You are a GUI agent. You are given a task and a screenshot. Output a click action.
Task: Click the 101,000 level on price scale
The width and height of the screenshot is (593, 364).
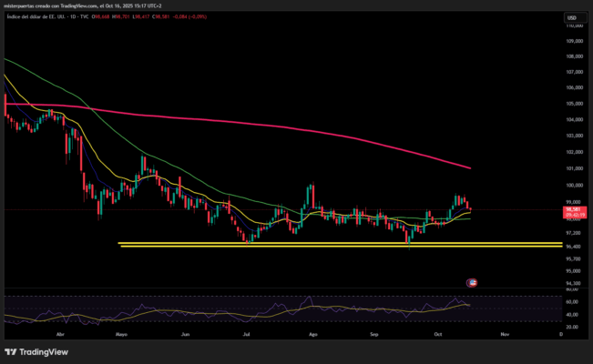coord(574,168)
